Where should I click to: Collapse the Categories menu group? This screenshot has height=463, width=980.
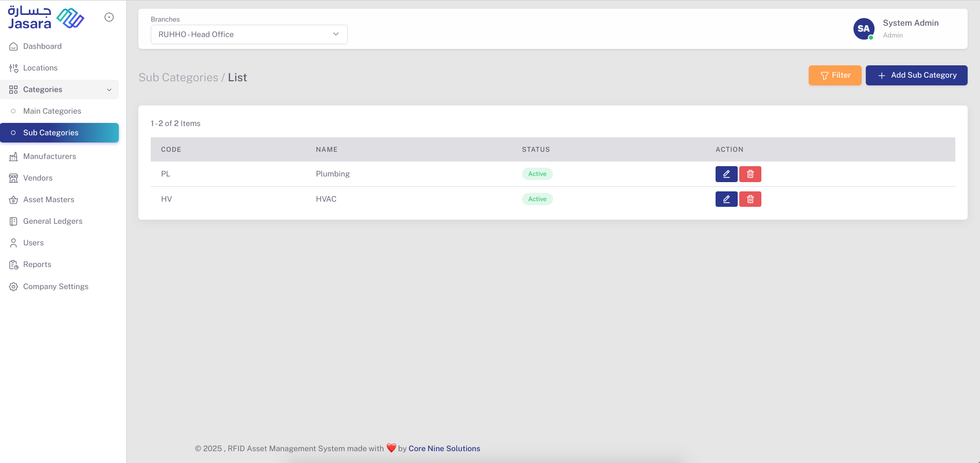point(59,90)
